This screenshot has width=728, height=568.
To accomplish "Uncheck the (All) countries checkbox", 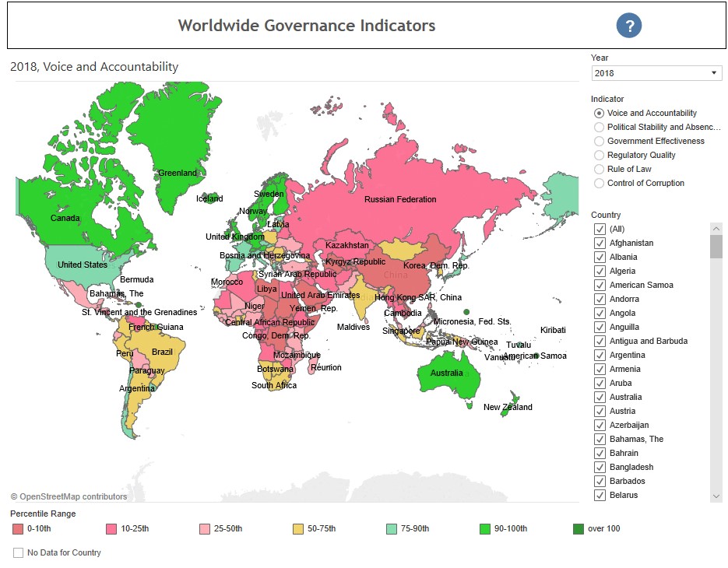I will 600,229.
